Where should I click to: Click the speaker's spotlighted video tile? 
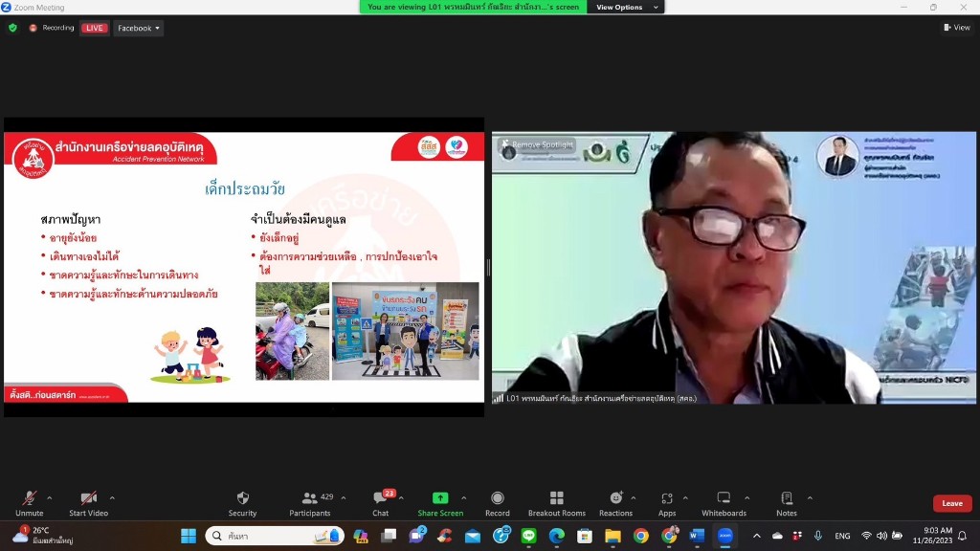[734, 268]
